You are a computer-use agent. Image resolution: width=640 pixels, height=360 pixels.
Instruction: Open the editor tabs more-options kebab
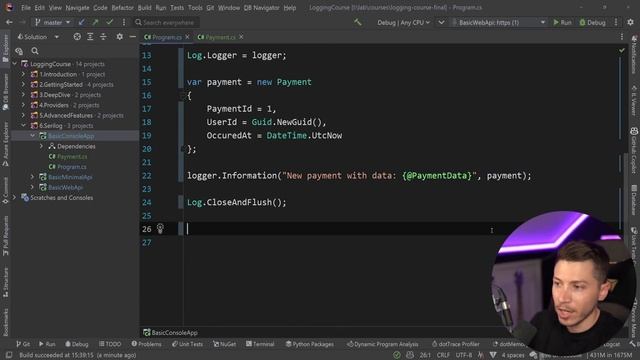click(622, 37)
